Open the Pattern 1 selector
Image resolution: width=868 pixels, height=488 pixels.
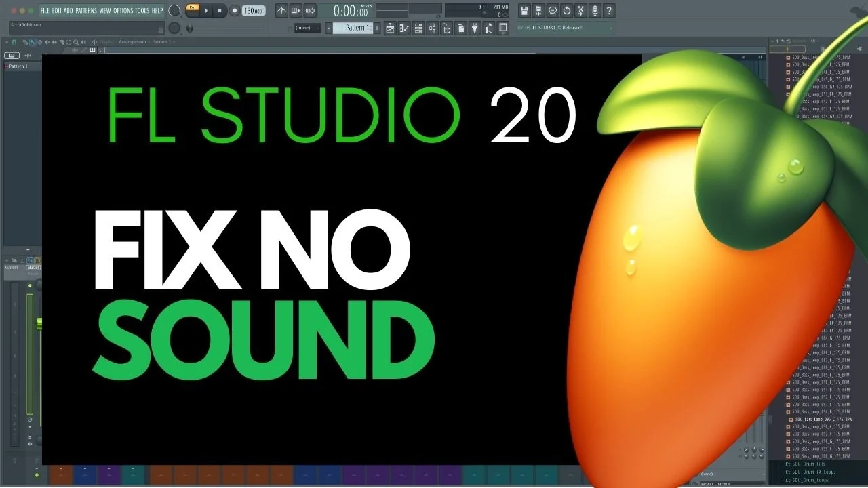coord(353,28)
